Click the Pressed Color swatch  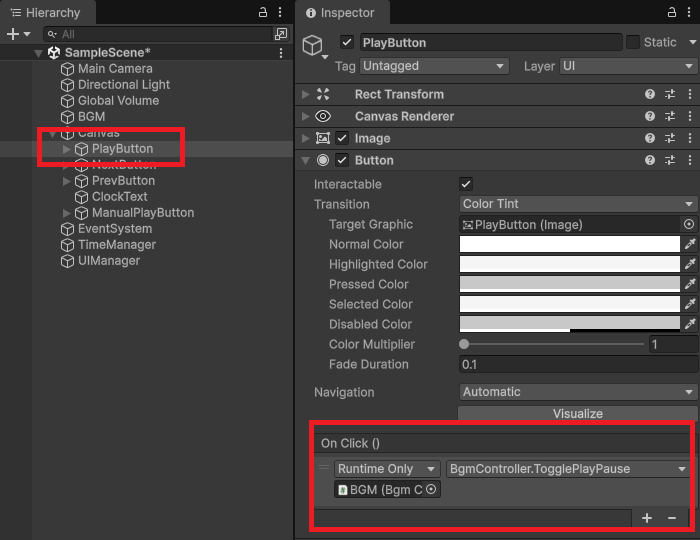tap(569, 284)
